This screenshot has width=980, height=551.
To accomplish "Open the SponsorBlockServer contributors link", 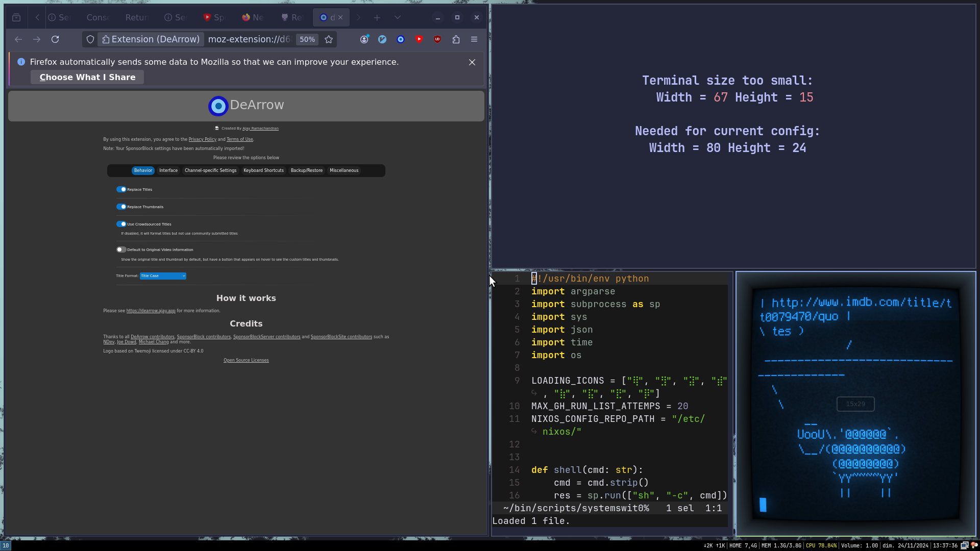I will point(266,337).
